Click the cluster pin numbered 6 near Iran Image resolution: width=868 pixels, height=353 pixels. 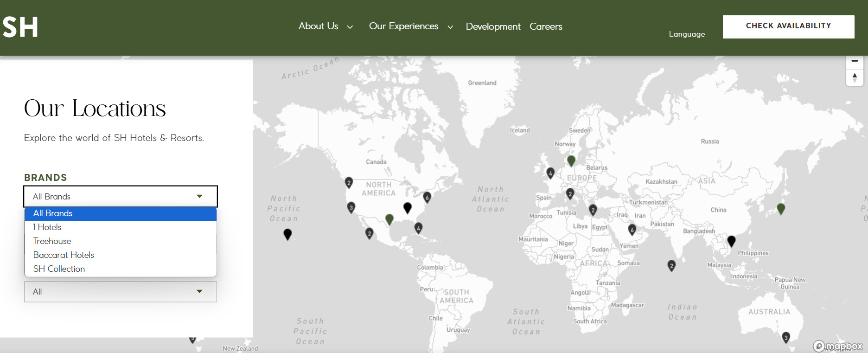tap(632, 229)
